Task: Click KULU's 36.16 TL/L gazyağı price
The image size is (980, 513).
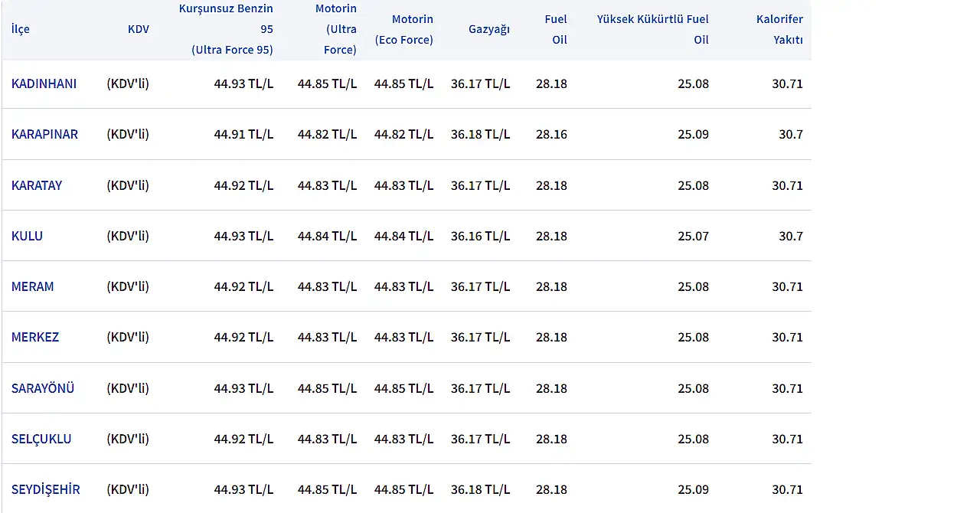Action: tap(480, 236)
